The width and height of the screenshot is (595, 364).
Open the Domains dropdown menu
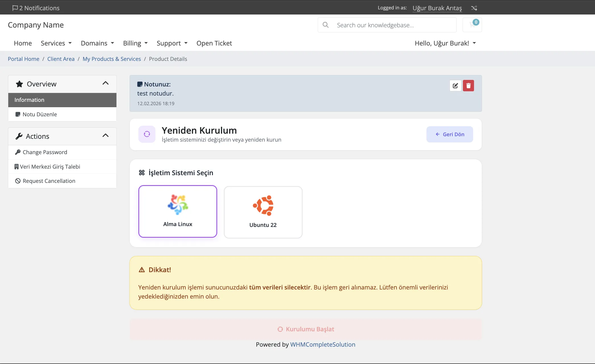coord(97,43)
